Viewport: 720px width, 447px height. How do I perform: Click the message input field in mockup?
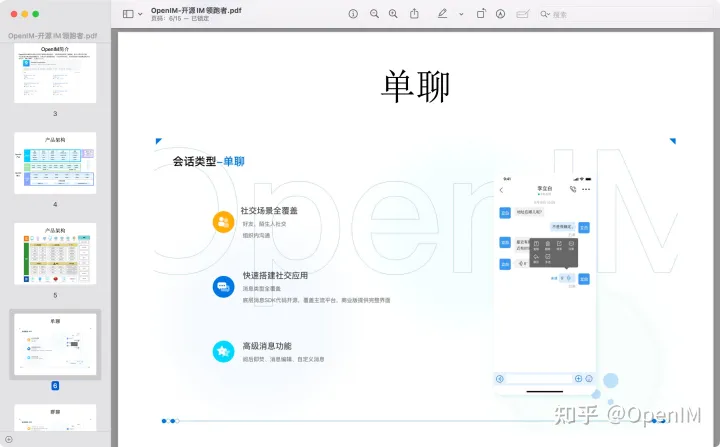[539, 379]
